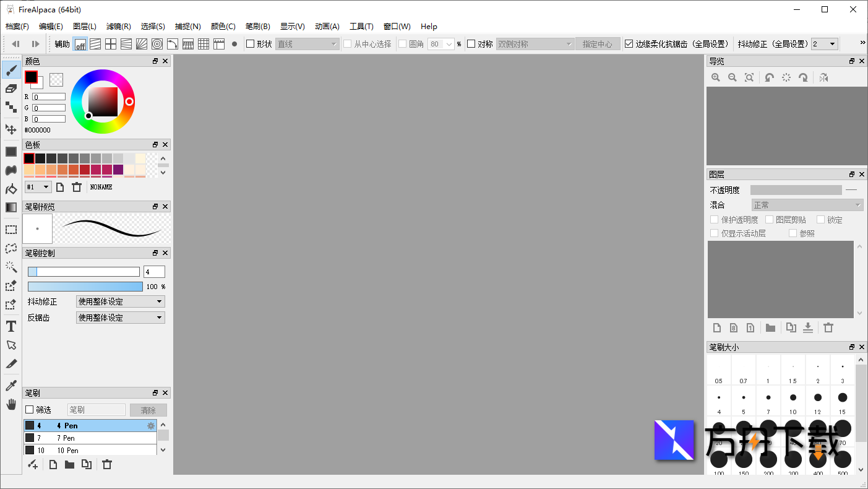The height and width of the screenshot is (489, 868).
Task: Open the layer blend mode dropdown showing 正常
Action: point(807,204)
